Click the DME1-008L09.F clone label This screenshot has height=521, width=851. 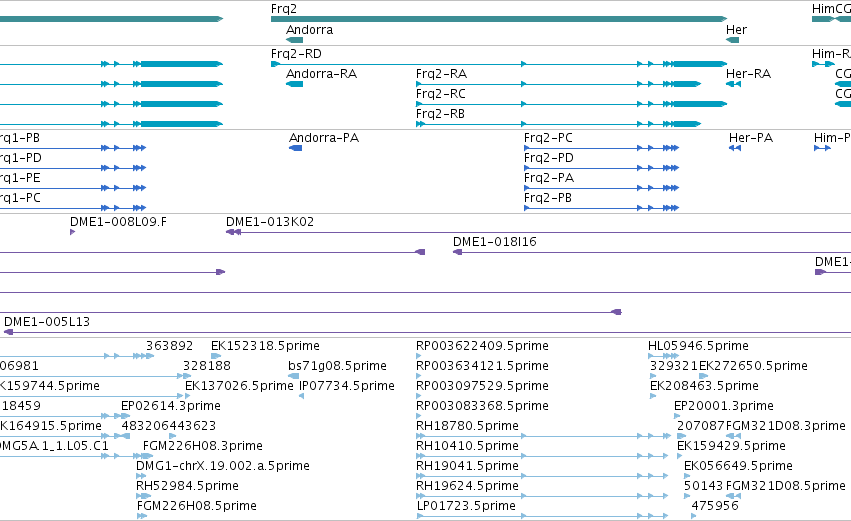coord(118,222)
